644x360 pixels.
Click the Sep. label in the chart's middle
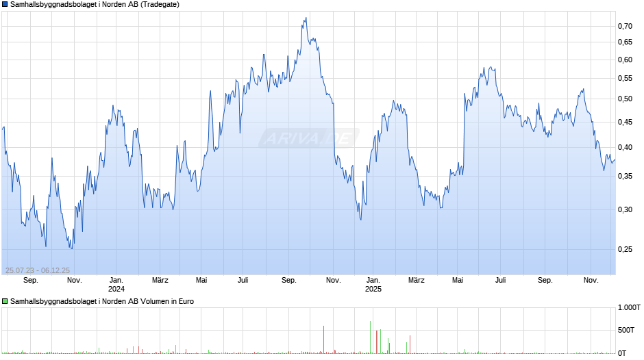(288, 281)
